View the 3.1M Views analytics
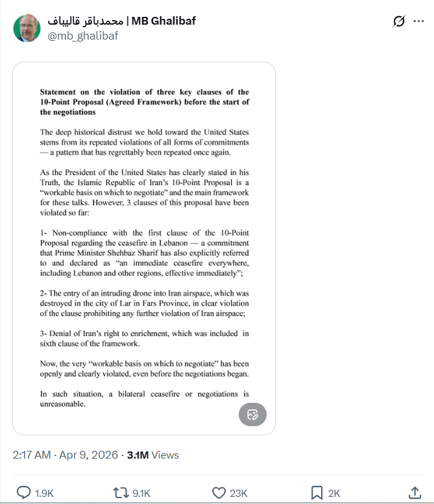Viewport: 434px width, 504px height. point(153,455)
